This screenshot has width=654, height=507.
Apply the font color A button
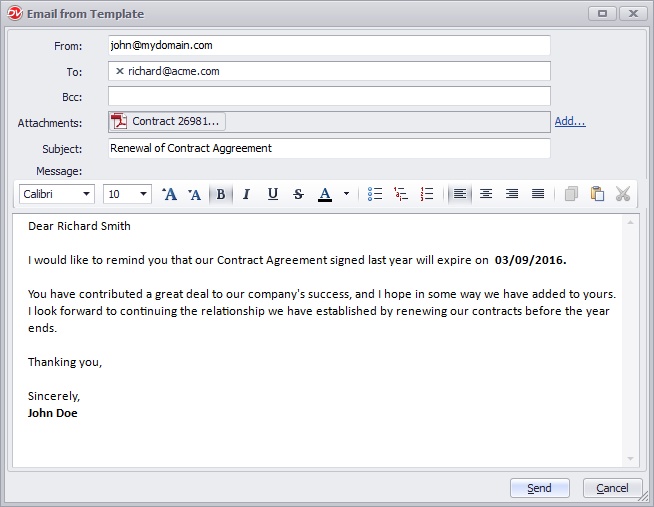pyautogui.click(x=325, y=194)
